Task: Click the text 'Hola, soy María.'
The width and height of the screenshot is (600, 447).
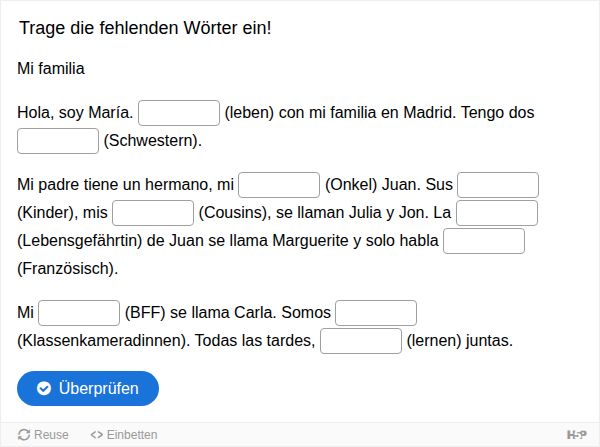Action: click(x=75, y=113)
